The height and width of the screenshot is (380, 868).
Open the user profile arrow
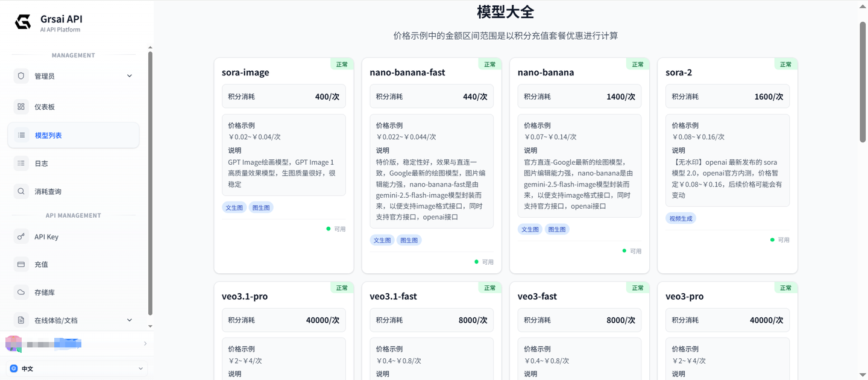145,344
